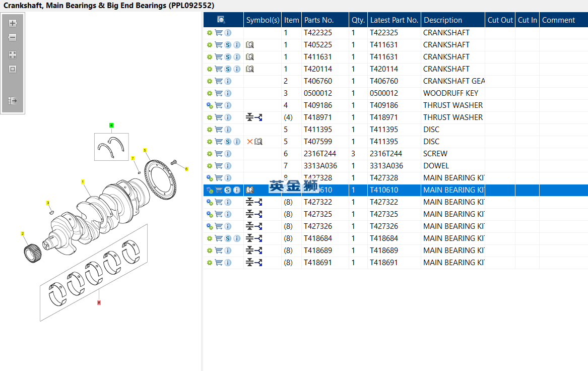Select the T418684 parts number cell
Viewport: 588px width, 371px height.
coord(325,238)
